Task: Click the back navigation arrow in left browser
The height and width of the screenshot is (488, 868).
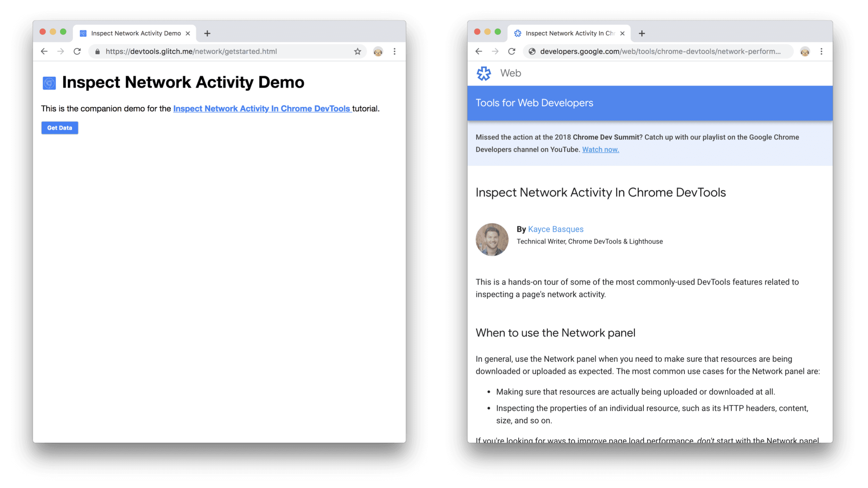Action: 43,52
